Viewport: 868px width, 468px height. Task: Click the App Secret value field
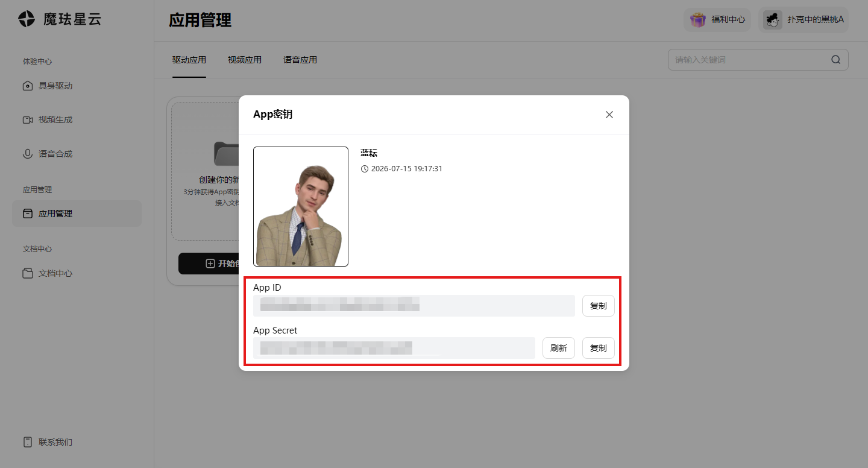point(394,348)
